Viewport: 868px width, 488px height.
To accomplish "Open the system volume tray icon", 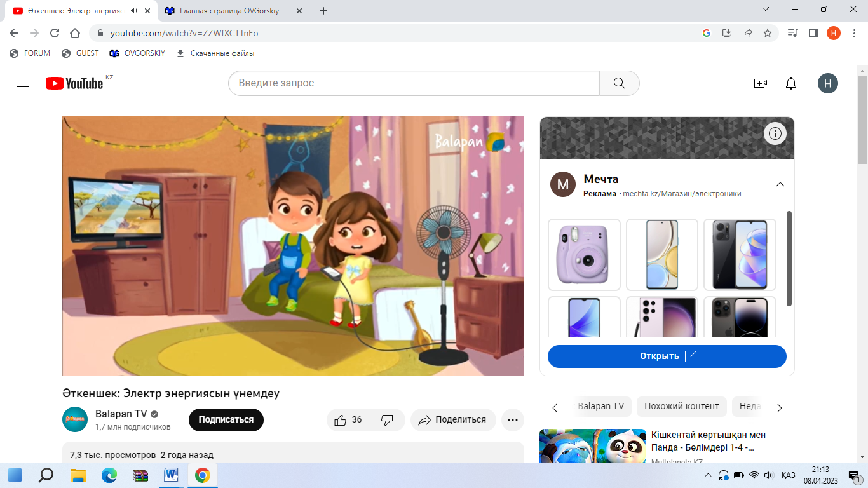I will click(768, 475).
